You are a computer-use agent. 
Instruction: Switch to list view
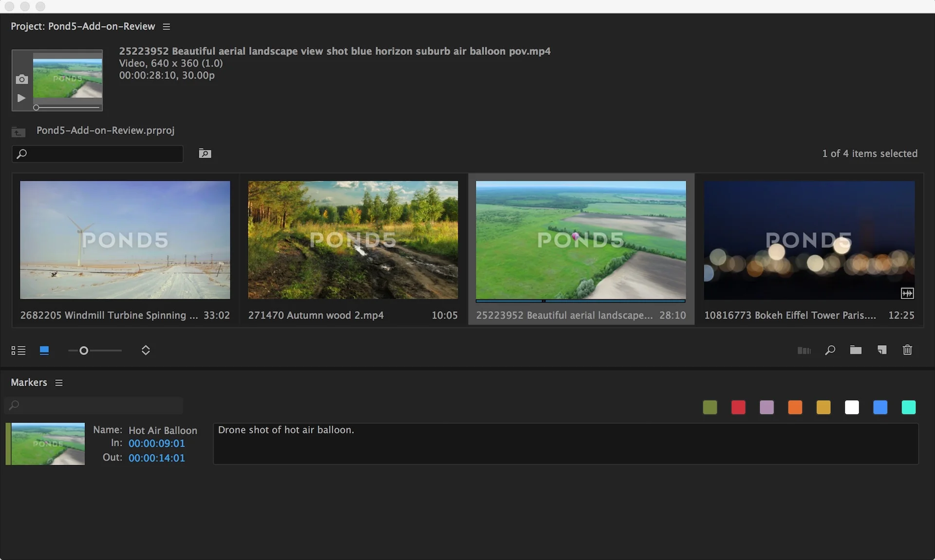click(x=19, y=350)
